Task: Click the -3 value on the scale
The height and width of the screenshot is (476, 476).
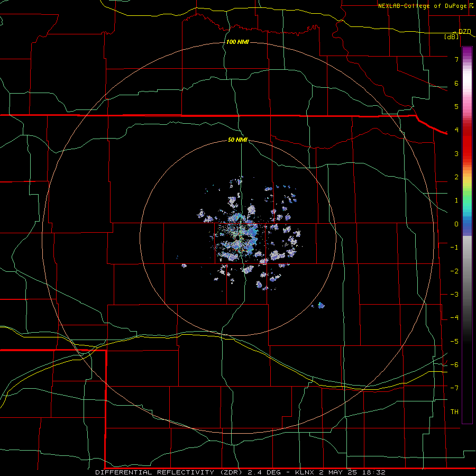Action: pos(454,294)
